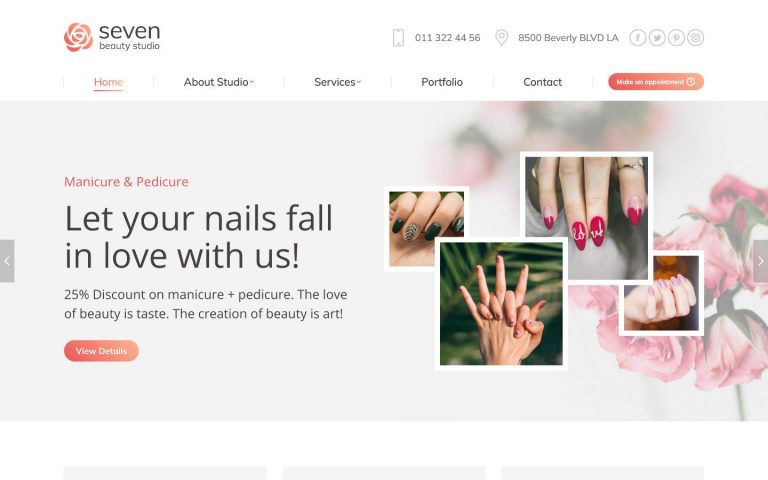Open the Twitter social icon

(x=657, y=38)
